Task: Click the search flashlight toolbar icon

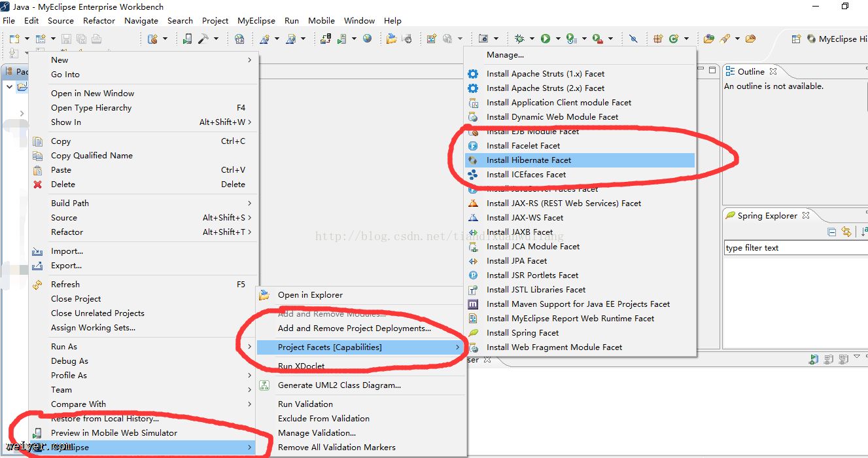Action: [x=725, y=39]
